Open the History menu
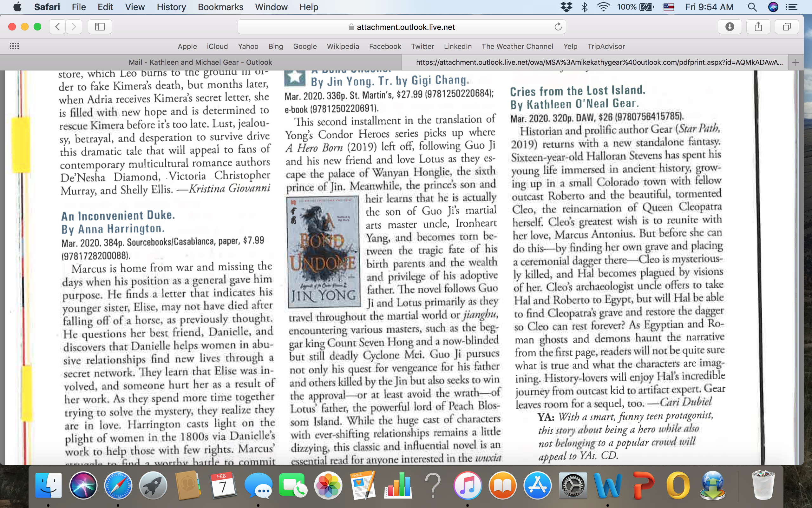Screen dimensions: 812x508 [x=171, y=7]
